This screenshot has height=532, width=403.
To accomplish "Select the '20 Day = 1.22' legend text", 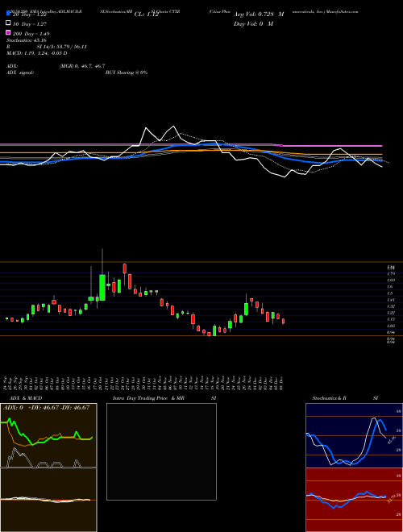I will tap(29, 15).
